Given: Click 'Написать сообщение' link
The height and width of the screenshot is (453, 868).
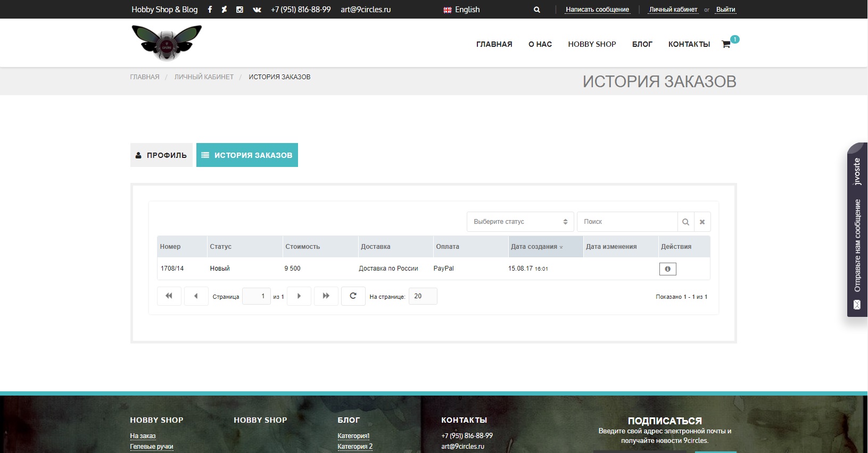Looking at the screenshot, I should pos(597,10).
